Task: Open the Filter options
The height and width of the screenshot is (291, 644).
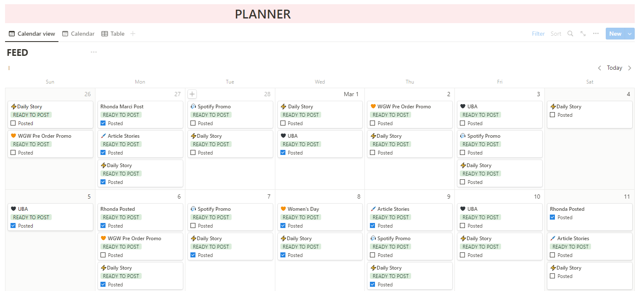Action: [538, 34]
